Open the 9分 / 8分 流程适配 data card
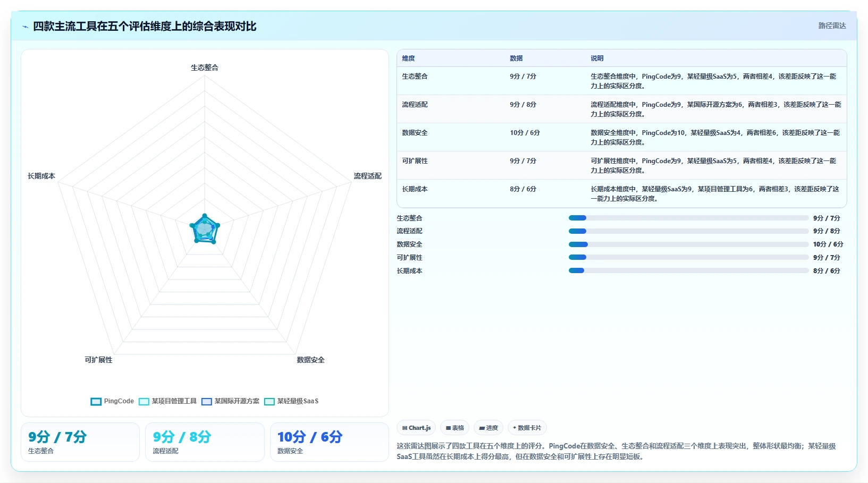The height and width of the screenshot is (483, 868). [205, 442]
